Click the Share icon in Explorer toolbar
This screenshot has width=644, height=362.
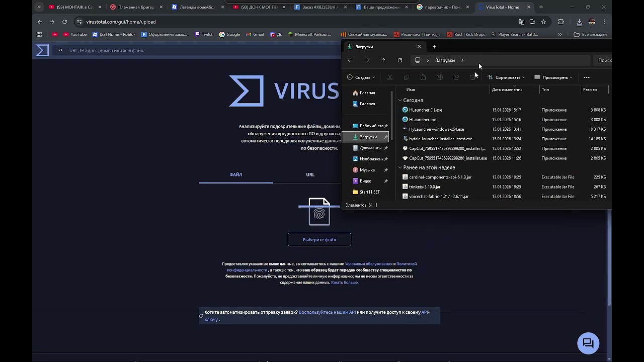pos(456,77)
